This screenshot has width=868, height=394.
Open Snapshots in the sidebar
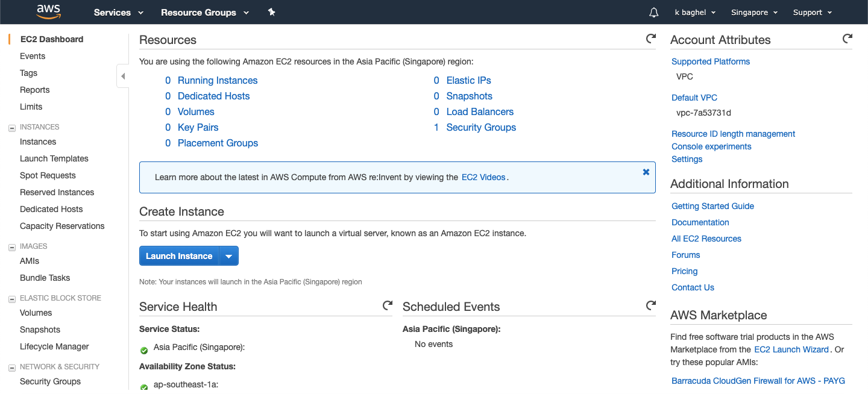[40, 330]
